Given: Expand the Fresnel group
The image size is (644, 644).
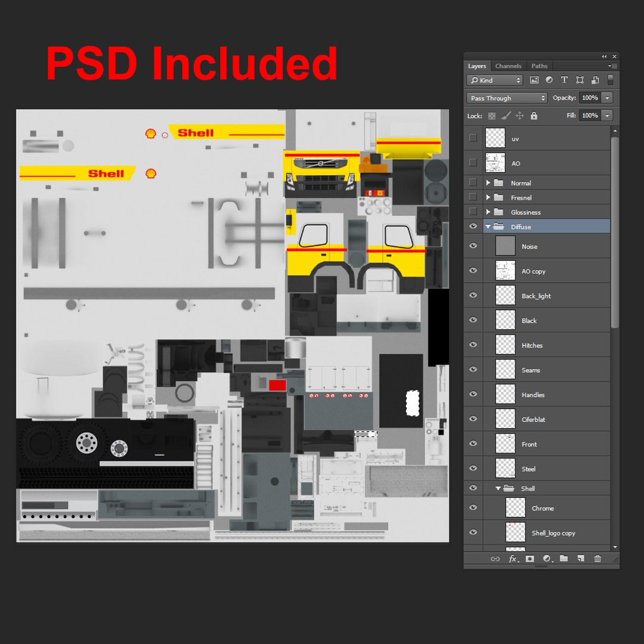Looking at the screenshot, I should click(x=488, y=197).
